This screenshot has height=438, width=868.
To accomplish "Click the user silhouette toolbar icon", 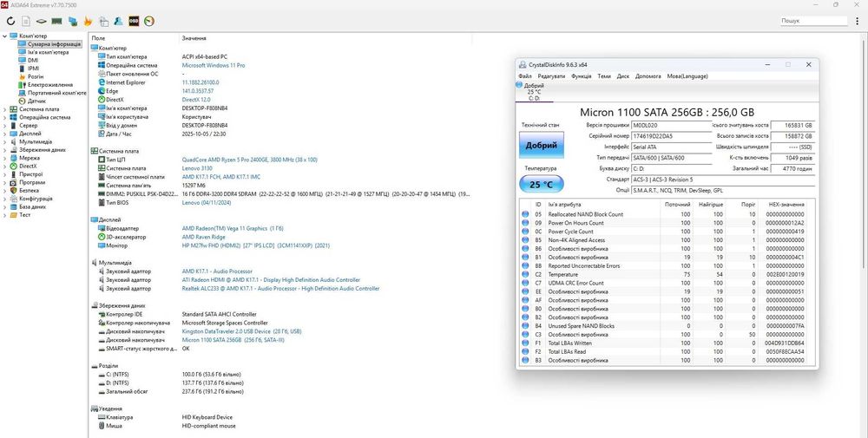I will [118, 21].
